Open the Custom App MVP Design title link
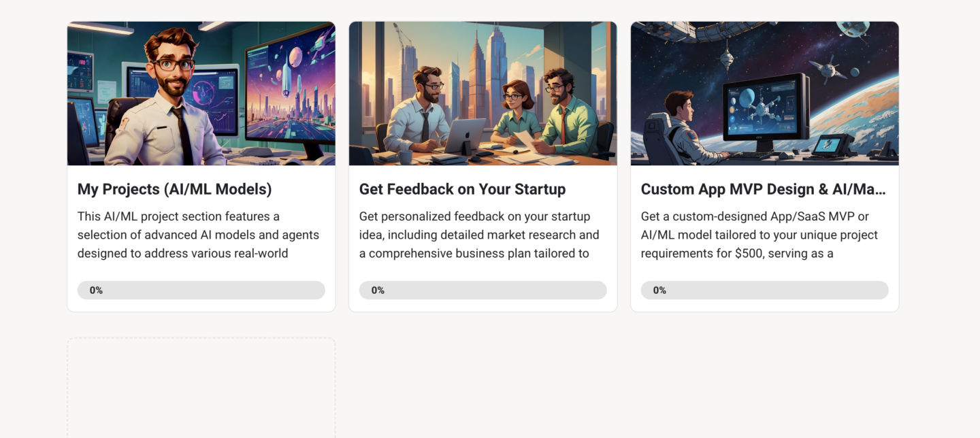The image size is (980, 438). point(764,189)
